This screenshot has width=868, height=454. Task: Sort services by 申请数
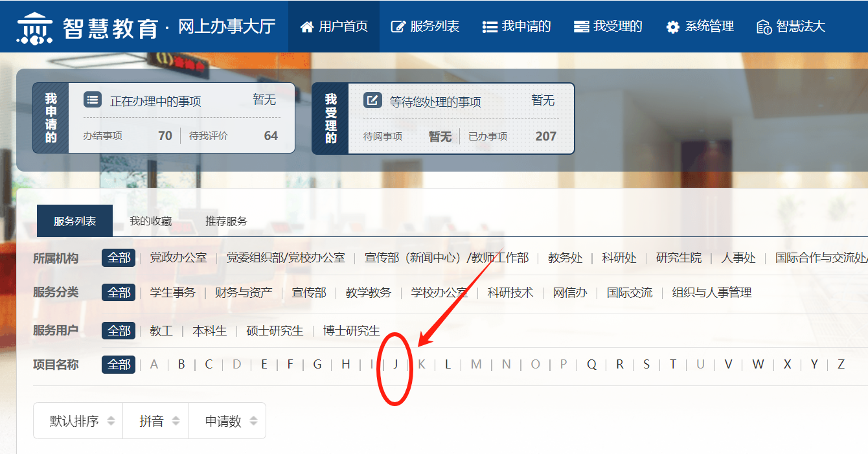click(x=231, y=421)
